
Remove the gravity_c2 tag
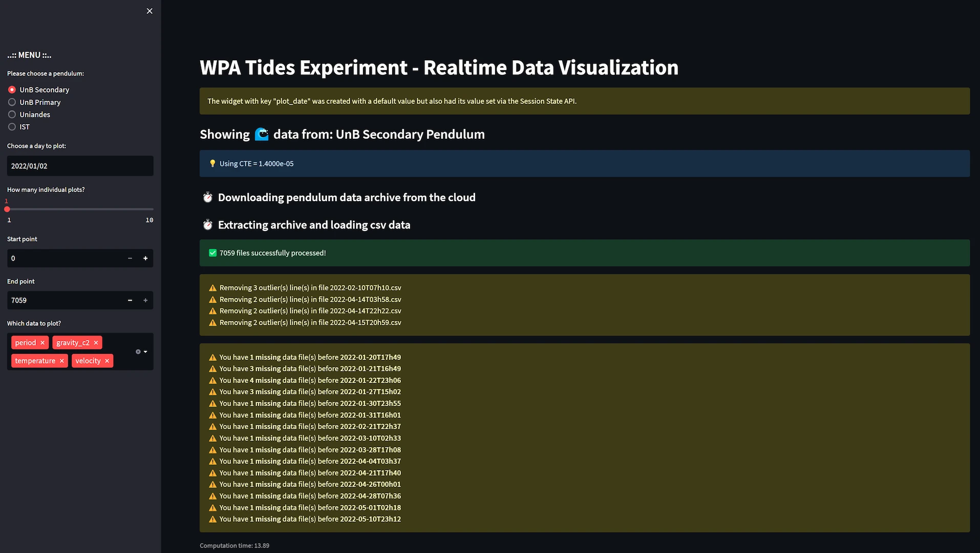tap(96, 343)
